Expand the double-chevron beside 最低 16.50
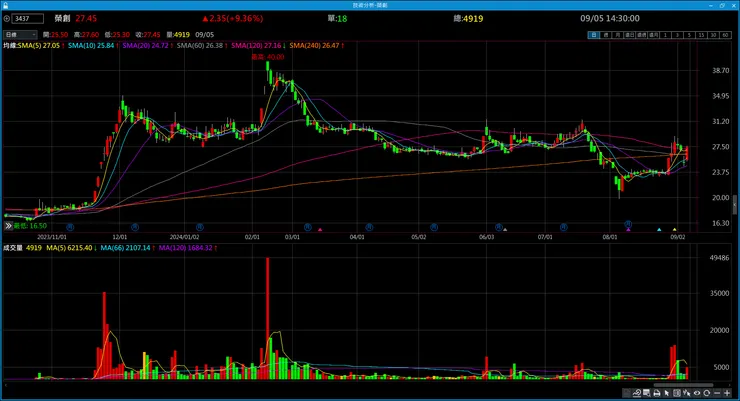 pos(8,226)
